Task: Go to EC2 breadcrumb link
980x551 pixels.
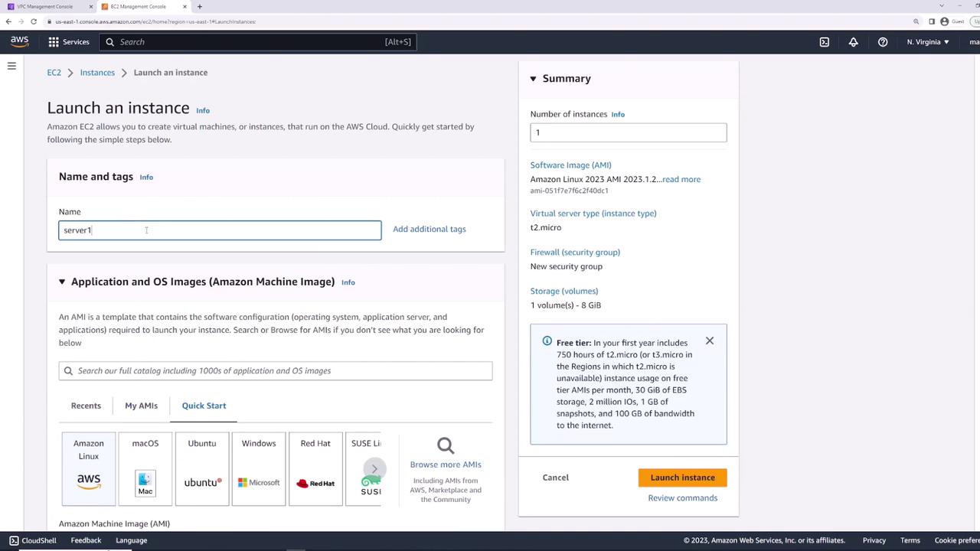Action: click(x=54, y=73)
